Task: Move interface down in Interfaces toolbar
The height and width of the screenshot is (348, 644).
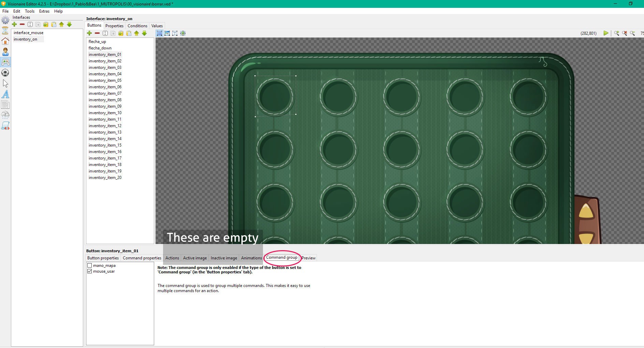Action: [x=69, y=24]
